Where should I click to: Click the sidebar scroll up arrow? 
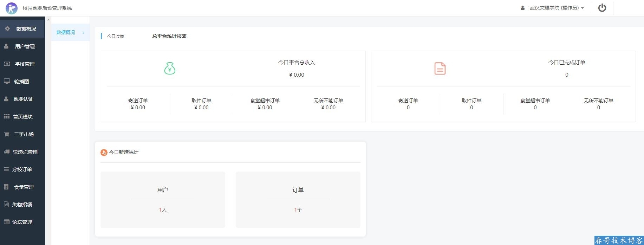coord(48,19)
